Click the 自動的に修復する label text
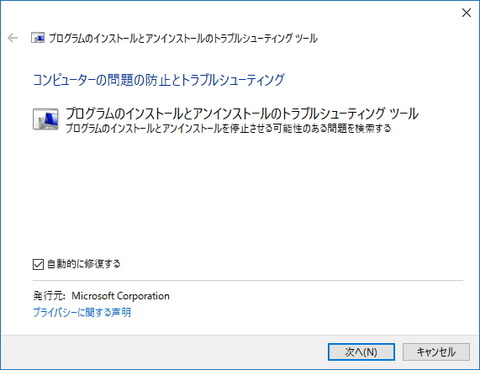 click(84, 264)
